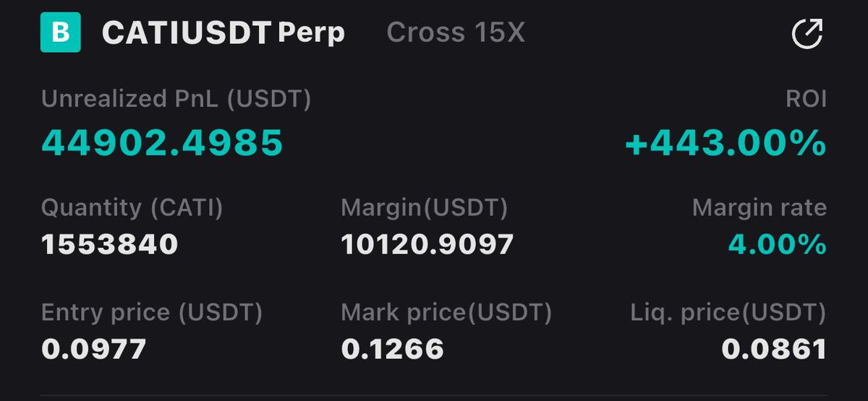The width and height of the screenshot is (868, 401).
Task: Tap the share position icon
Action: [807, 33]
